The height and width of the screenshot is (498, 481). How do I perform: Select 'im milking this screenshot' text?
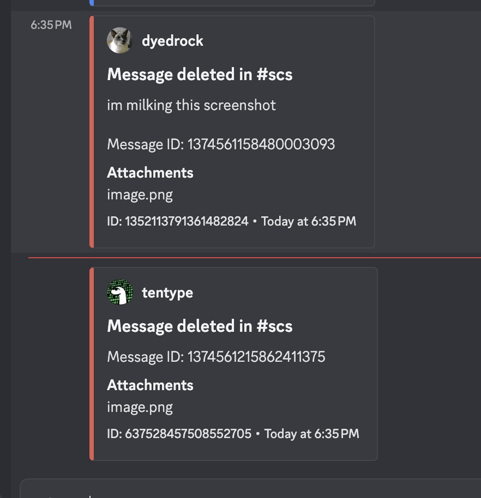tap(191, 105)
